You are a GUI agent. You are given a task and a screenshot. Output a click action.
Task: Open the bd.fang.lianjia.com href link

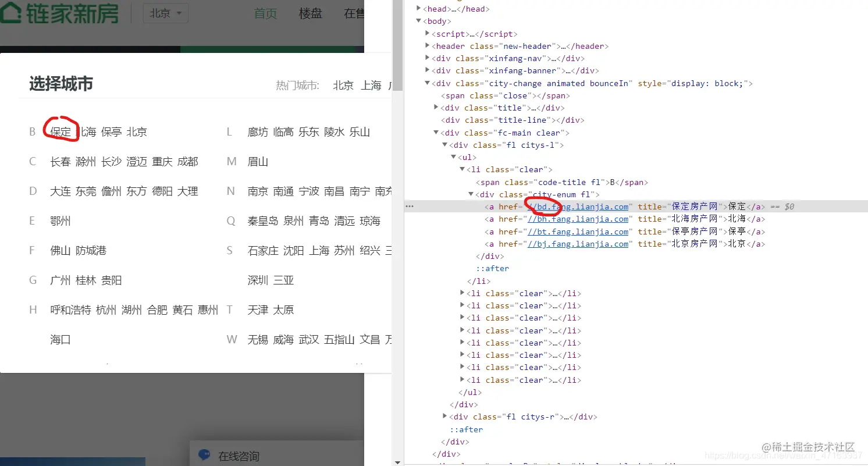(578, 207)
